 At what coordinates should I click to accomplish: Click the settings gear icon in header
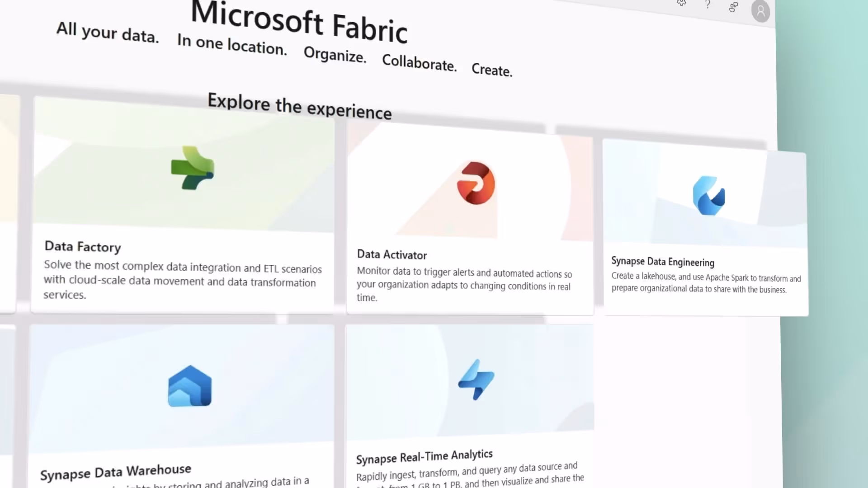coord(681,3)
